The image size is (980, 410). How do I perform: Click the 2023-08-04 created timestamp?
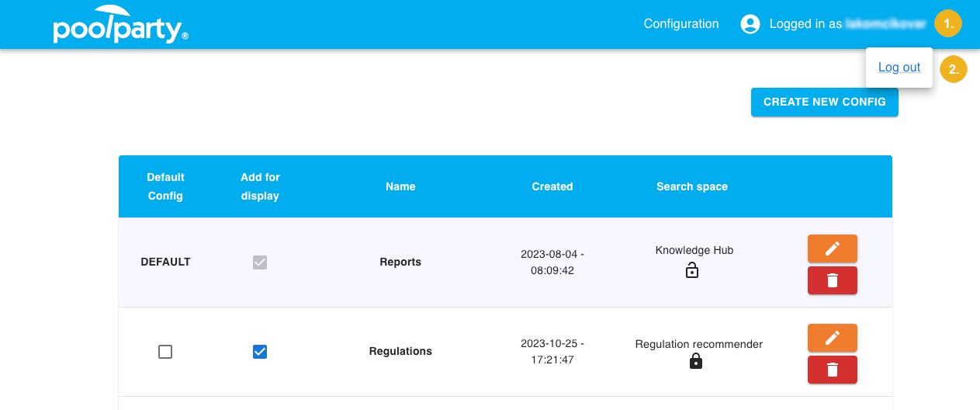552,262
